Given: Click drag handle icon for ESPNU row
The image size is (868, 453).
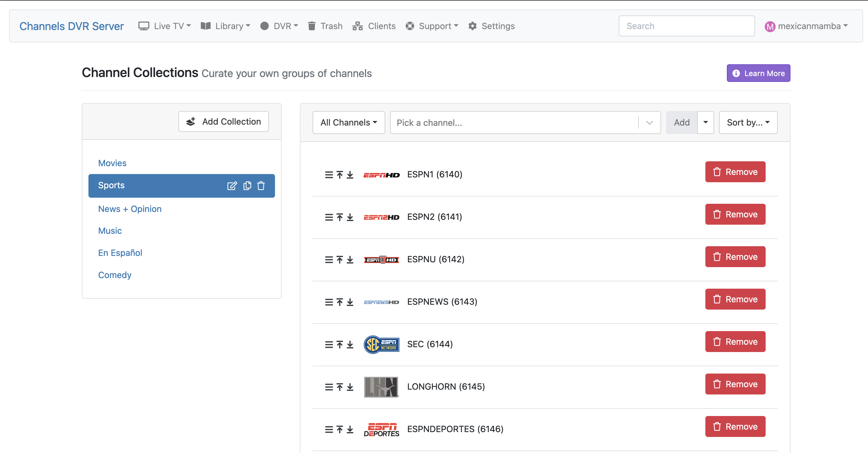Looking at the screenshot, I should [329, 260].
